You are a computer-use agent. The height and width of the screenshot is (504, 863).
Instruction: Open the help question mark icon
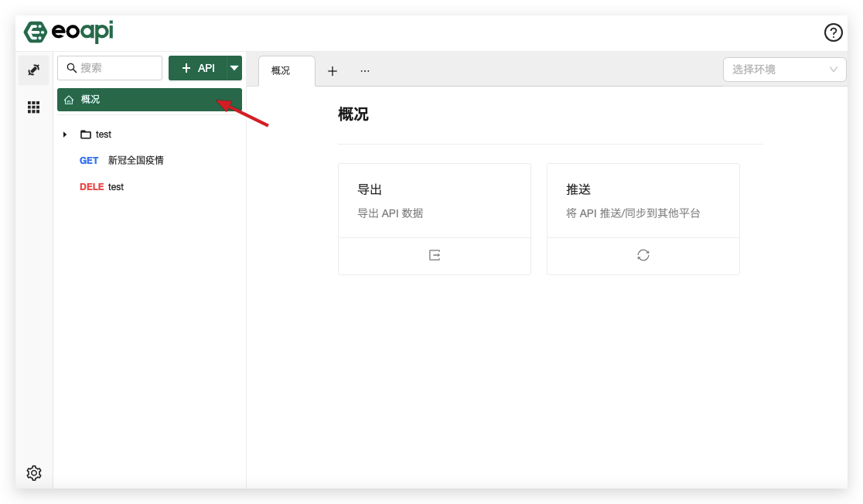click(x=833, y=32)
